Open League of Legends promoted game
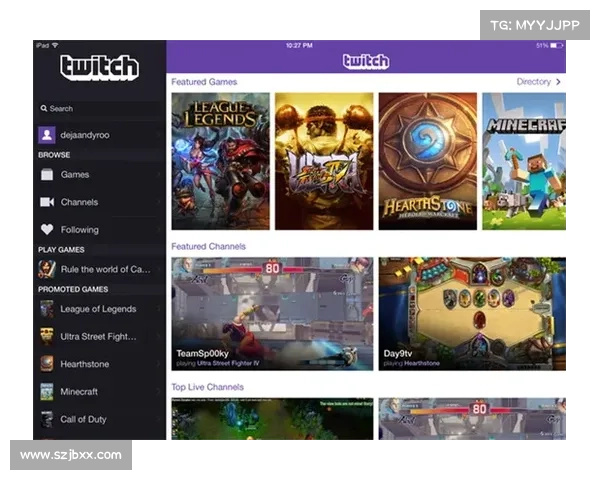 pos(100,309)
